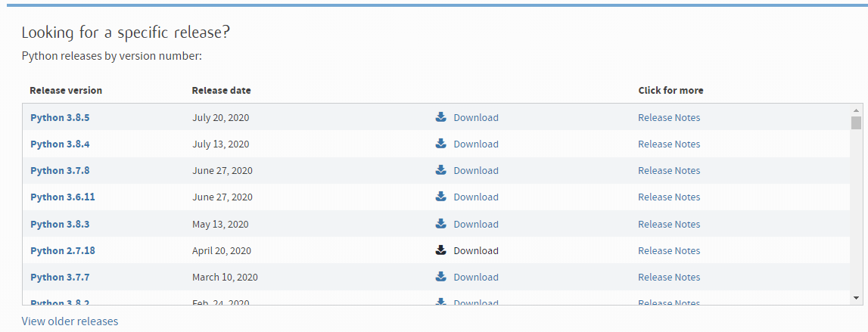Click the Download text link for Python 3.8.5
The height and width of the screenshot is (332, 868).
pos(476,118)
